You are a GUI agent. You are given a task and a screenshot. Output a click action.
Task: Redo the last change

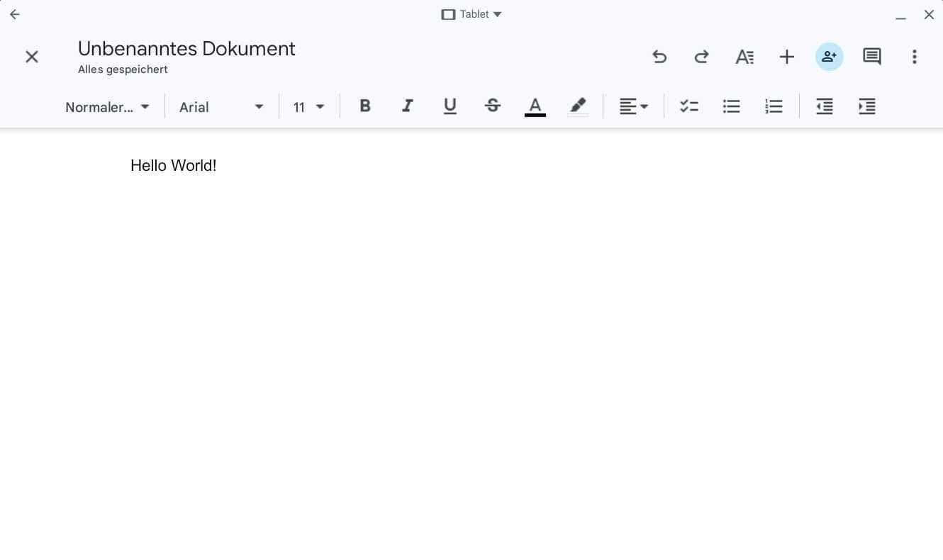pos(701,57)
